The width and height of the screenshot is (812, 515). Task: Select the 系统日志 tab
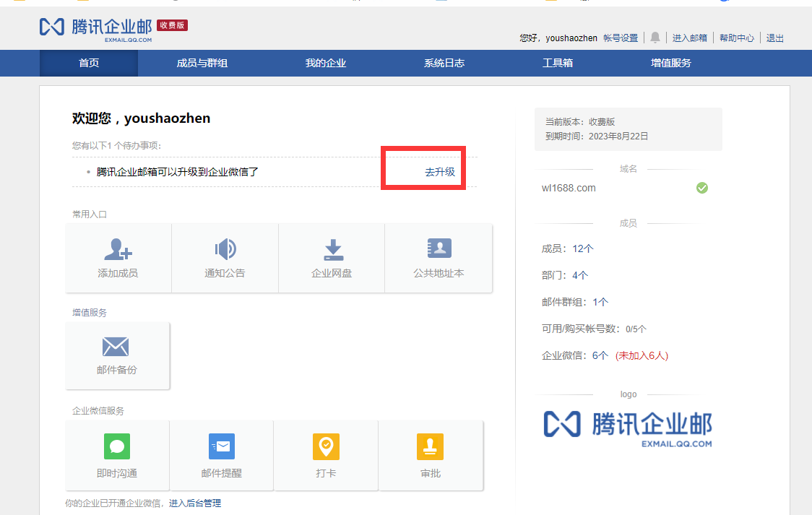[444, 63]
